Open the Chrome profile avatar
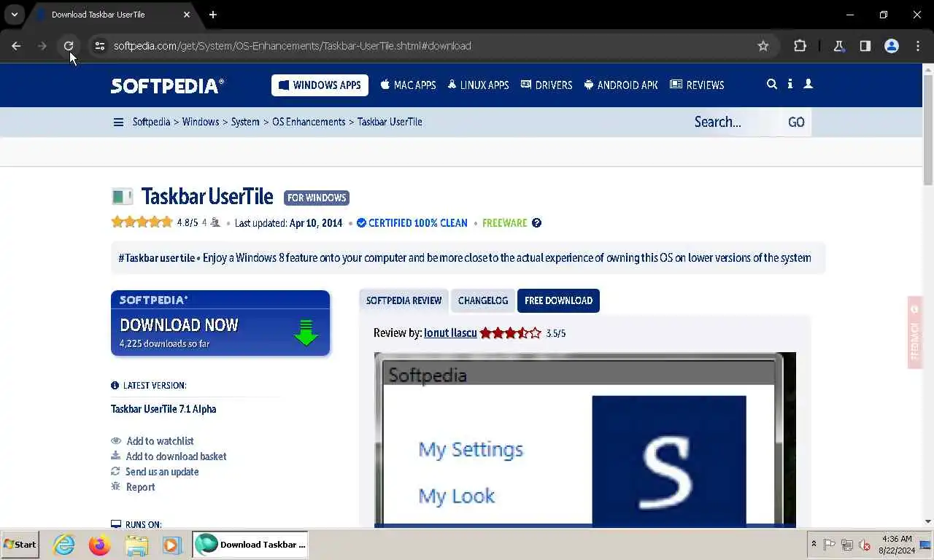Image resolution: width=934 pixels, height=560 pixels. pyautogui.click(x=891, y=46)
